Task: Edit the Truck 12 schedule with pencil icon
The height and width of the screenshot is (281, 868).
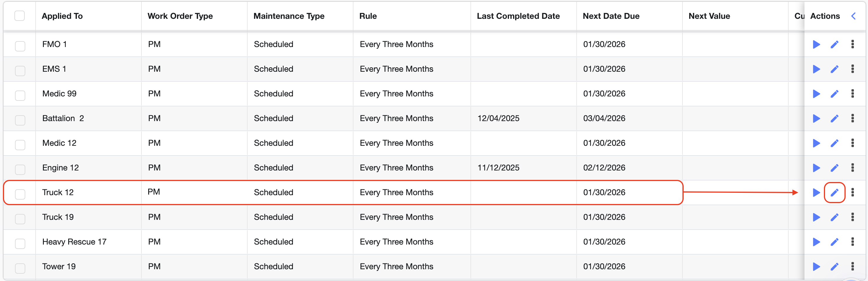Action: pos(834,193)
